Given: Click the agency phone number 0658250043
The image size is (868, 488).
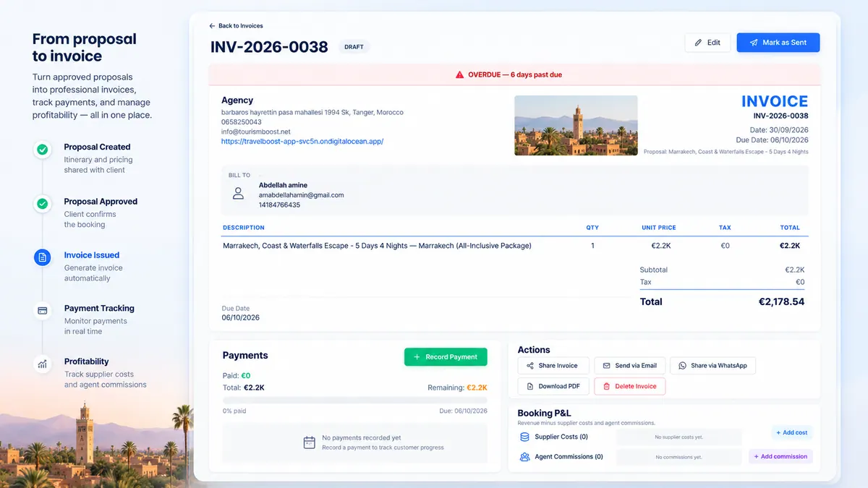Looking at the screenshot, I should tap(242, 122).
